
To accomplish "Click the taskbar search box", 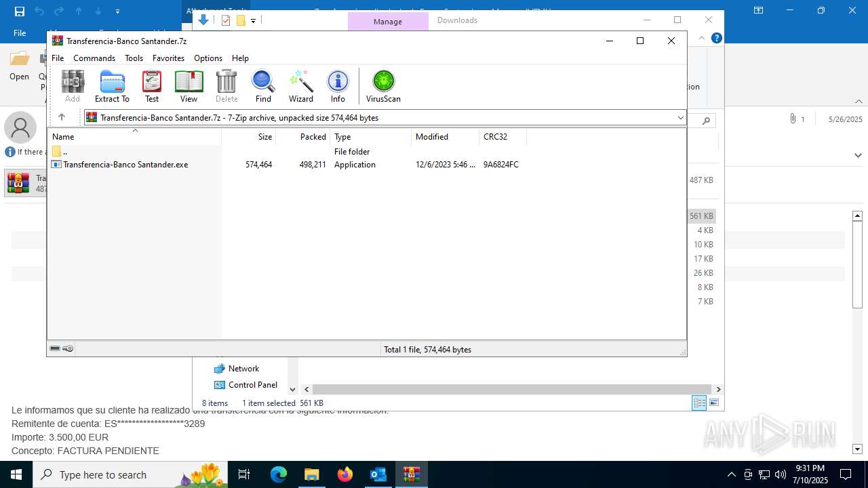I will point(130,474).
